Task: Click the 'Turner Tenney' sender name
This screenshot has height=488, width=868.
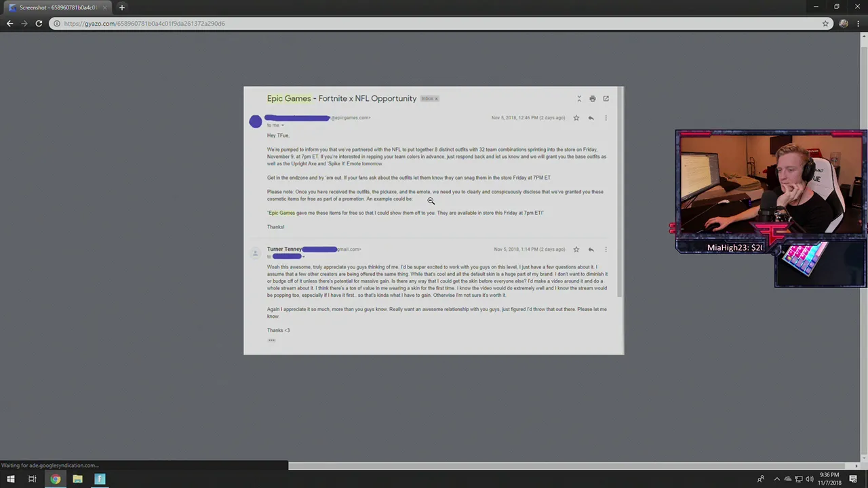Action: 285,249
